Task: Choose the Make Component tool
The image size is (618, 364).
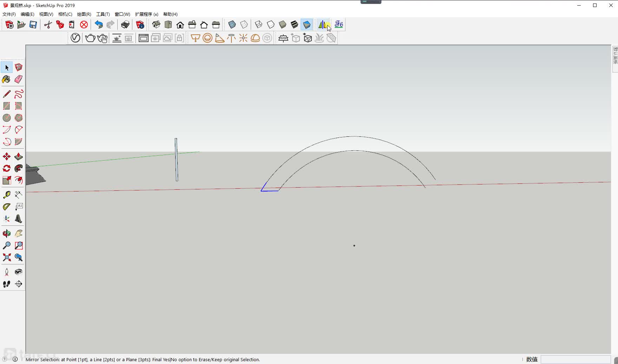Action: (x=19, y=67)
